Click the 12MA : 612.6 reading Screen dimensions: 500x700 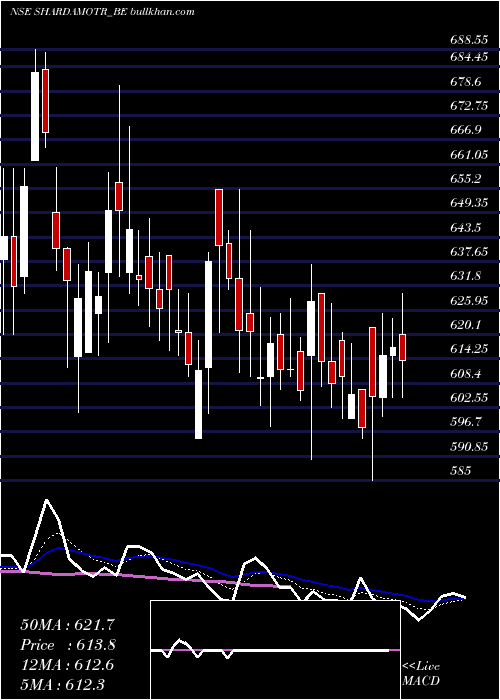click(67, 665)
